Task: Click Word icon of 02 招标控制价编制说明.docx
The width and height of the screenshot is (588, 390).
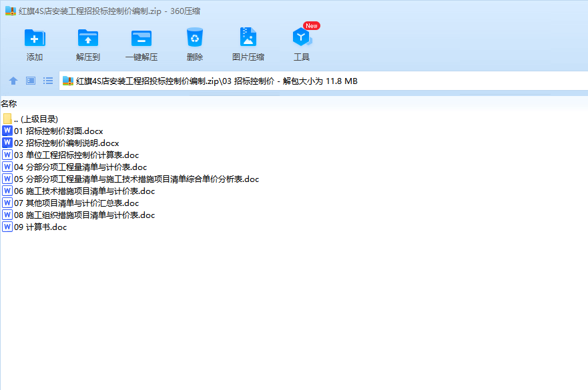Action: pyautogui.click(x=7, y=143)
